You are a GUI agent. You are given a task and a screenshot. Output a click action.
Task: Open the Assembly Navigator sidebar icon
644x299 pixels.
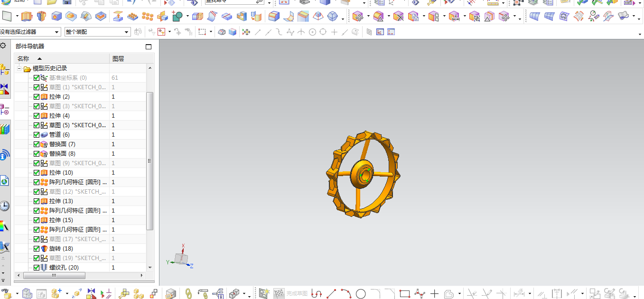coord(4,70)
